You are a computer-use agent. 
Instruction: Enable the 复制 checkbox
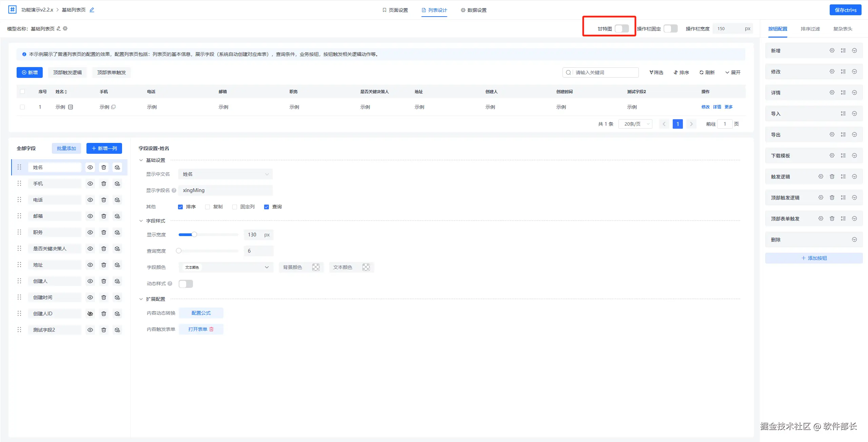(x=208, y=207)
